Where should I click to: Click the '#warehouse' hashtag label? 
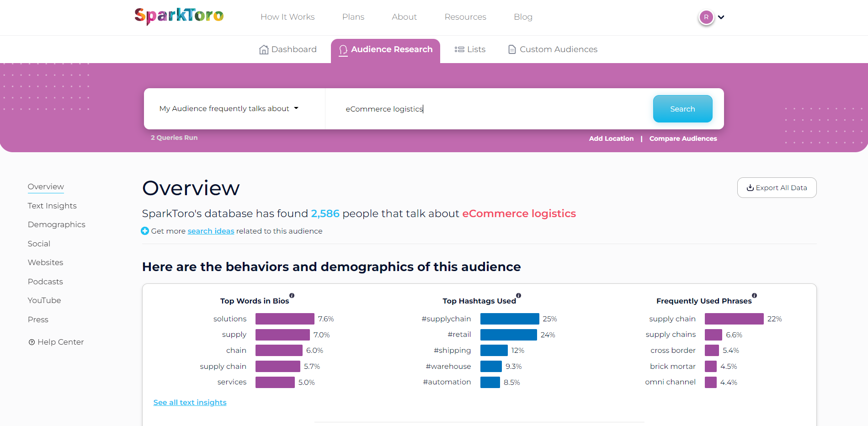(448, 366)
